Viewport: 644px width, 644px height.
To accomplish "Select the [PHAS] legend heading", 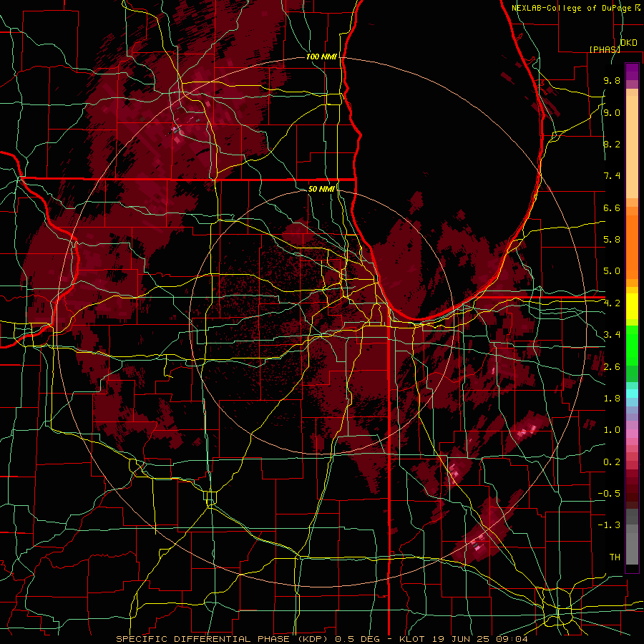I will pos(605,49).
